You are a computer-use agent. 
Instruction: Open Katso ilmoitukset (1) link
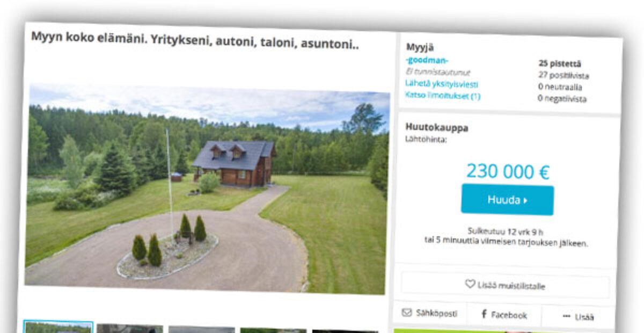tap(443, 96)
